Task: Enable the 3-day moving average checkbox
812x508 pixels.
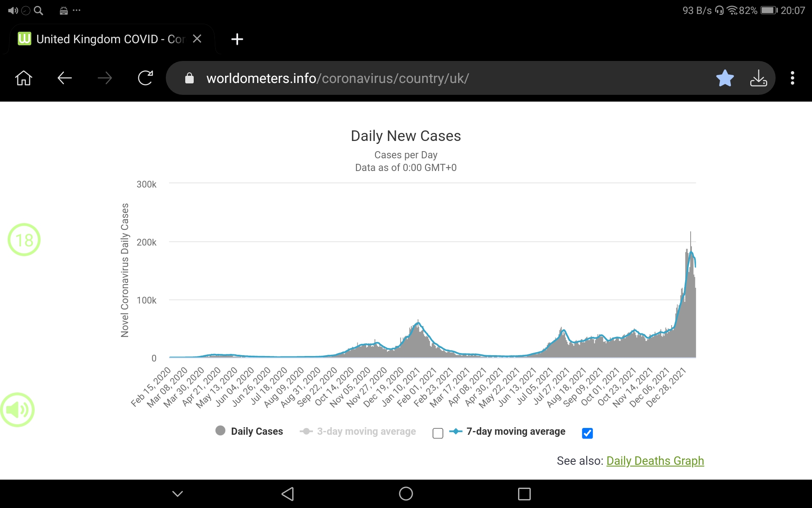Action: tap(438, 433)
